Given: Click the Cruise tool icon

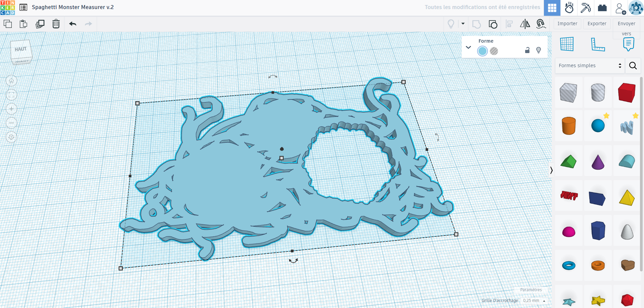Looking at the screenshot, I should click(541, 24).
